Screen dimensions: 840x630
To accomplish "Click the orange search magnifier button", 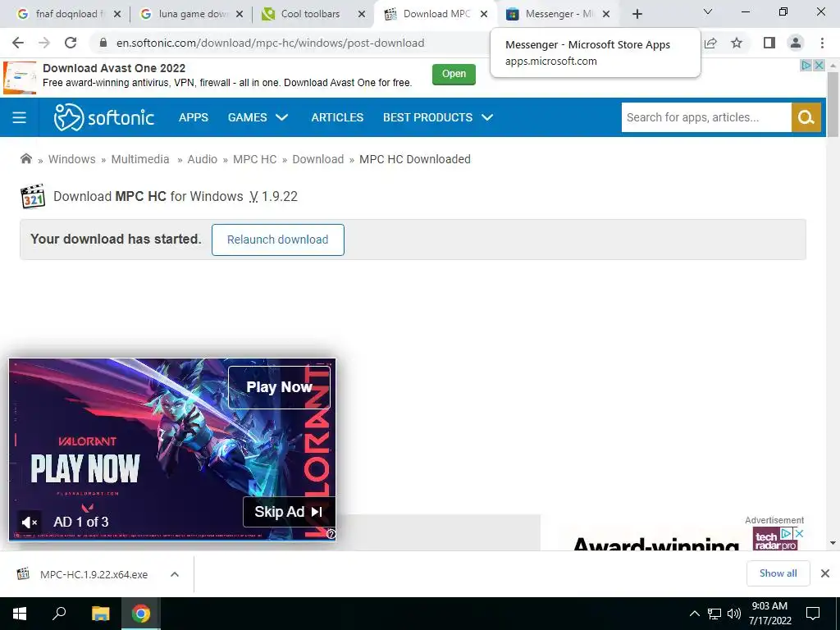I will [806, 117].
